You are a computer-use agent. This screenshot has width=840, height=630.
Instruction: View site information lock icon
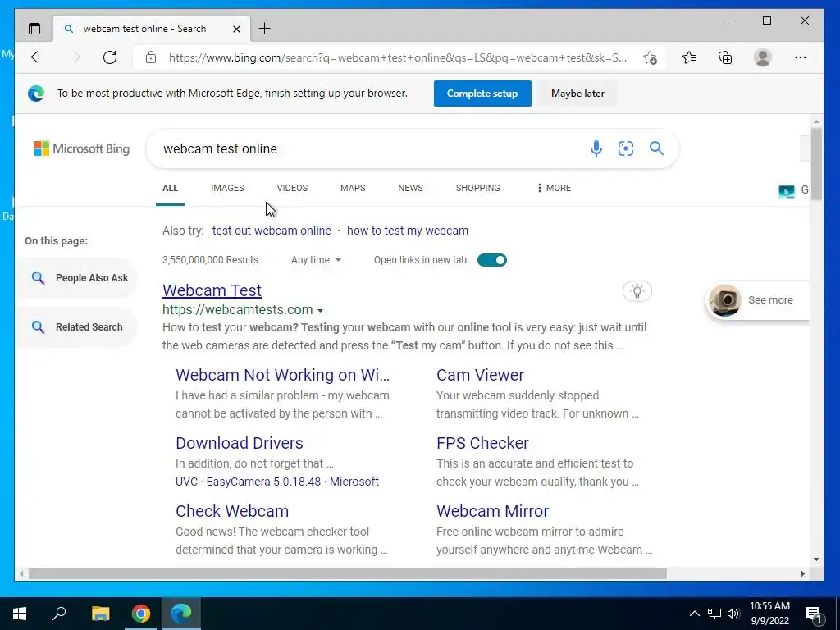click(x=151, y=57)
